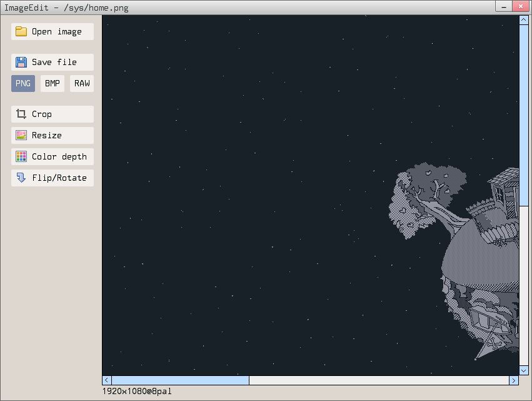Switch the save format to BMP
532x401 pixels.
53,84
